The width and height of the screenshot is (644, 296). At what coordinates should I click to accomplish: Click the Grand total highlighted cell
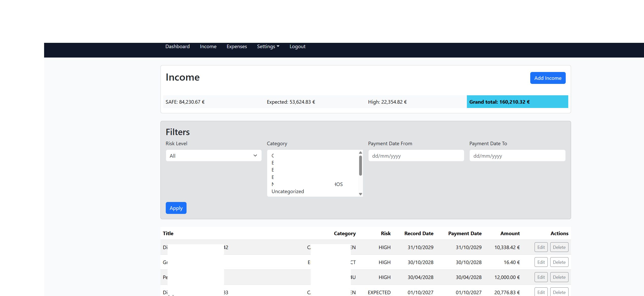pos(517,102)
